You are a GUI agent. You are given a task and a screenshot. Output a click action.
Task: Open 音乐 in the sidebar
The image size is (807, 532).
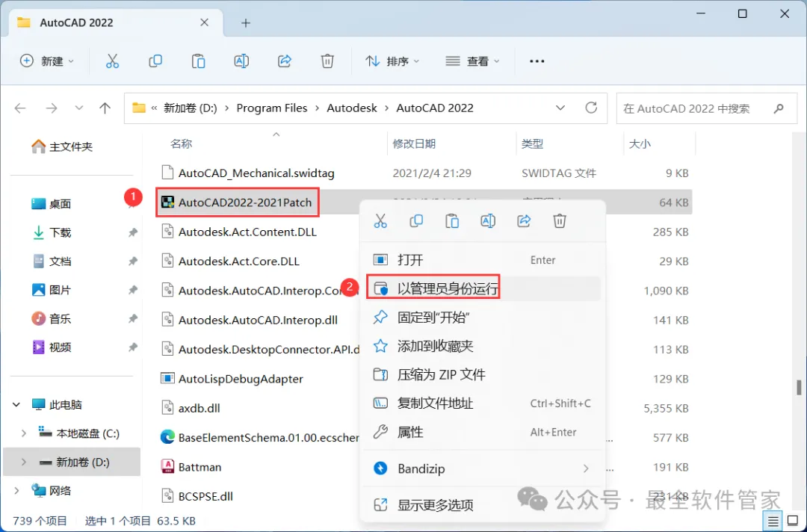point(52,319)
